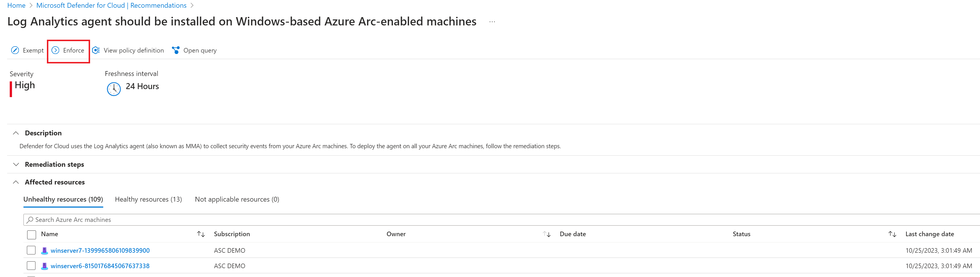Sort by Status column arrows
This screenshot has height=277, width=980.
tap(892, 234)
